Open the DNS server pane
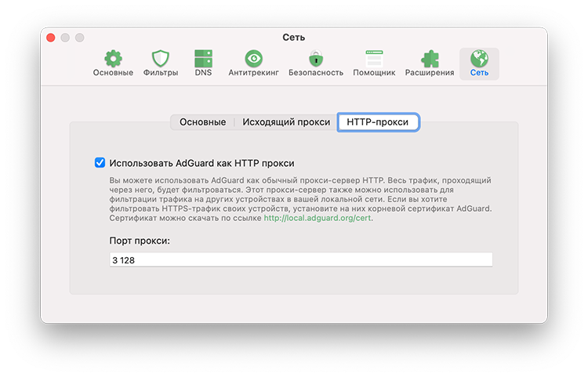Image resolution: width=588 pixels, height=377 pixels. (203, 63)
